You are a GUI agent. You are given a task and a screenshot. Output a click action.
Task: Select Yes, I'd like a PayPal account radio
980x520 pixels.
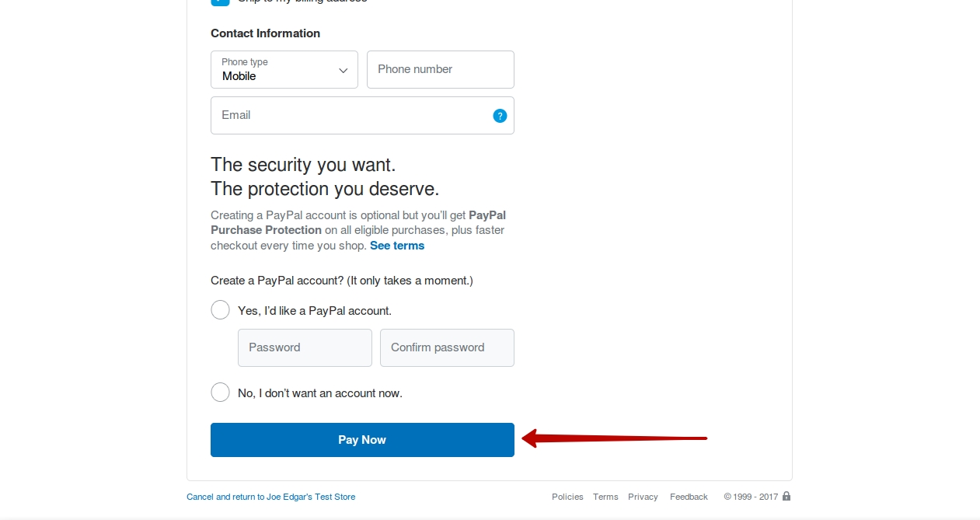(x=220, y=310)
